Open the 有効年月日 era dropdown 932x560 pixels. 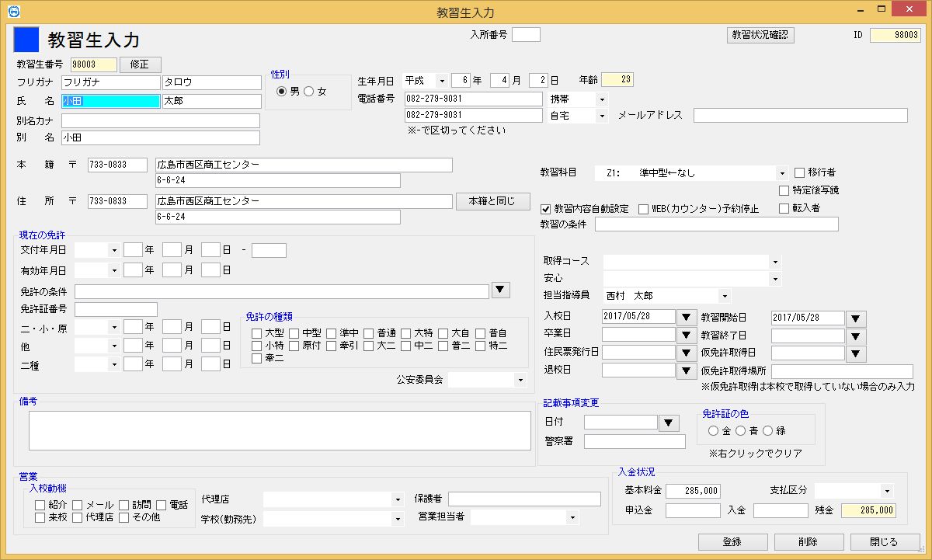(113, 270)
